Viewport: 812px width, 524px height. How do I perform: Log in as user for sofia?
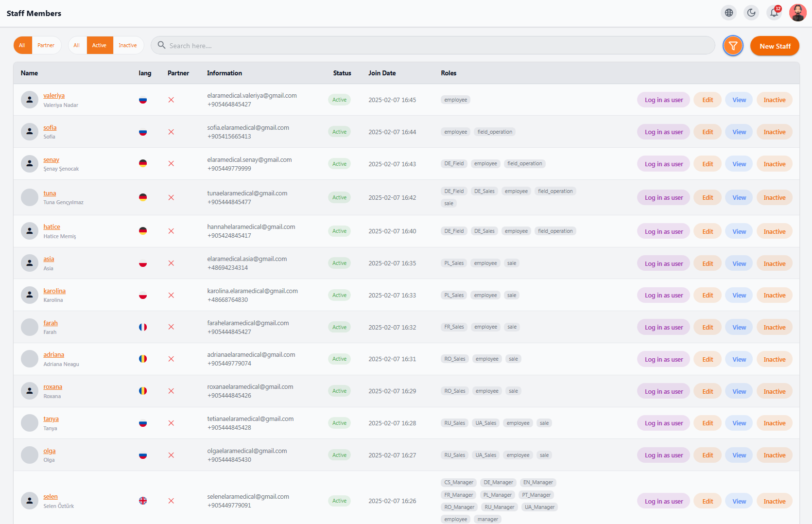pyautogui.click(x=663, y=132)
